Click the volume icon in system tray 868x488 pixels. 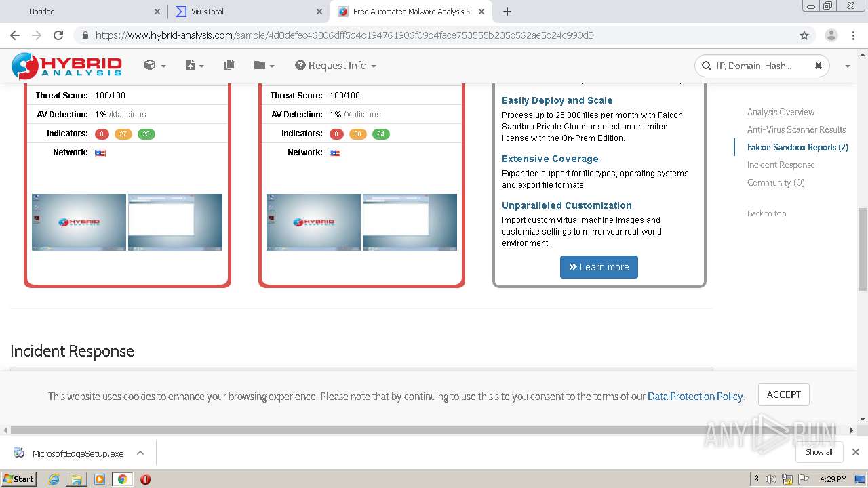(x=772, y=479)
